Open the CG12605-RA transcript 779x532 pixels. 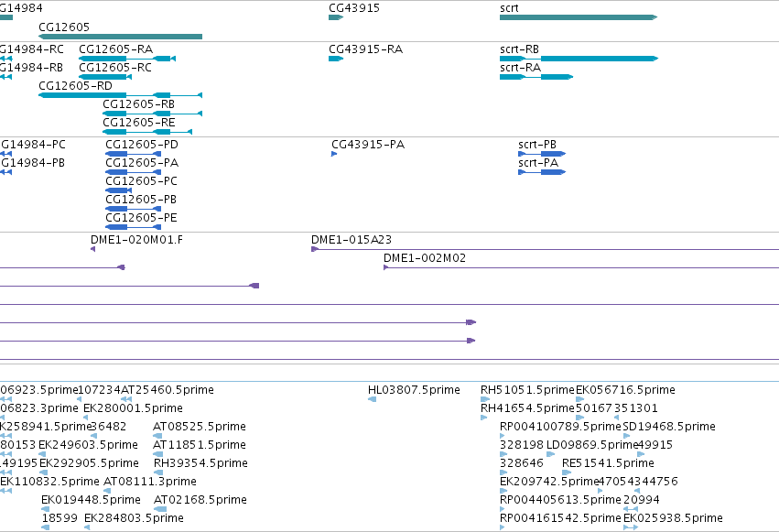click(127, 59)
